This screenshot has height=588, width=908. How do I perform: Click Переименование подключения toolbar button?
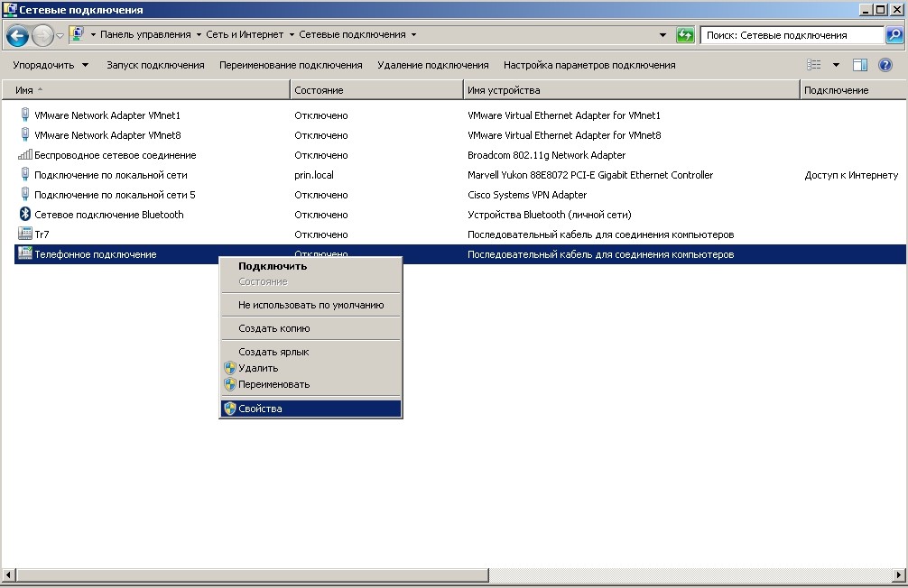[x=291, y=65]
